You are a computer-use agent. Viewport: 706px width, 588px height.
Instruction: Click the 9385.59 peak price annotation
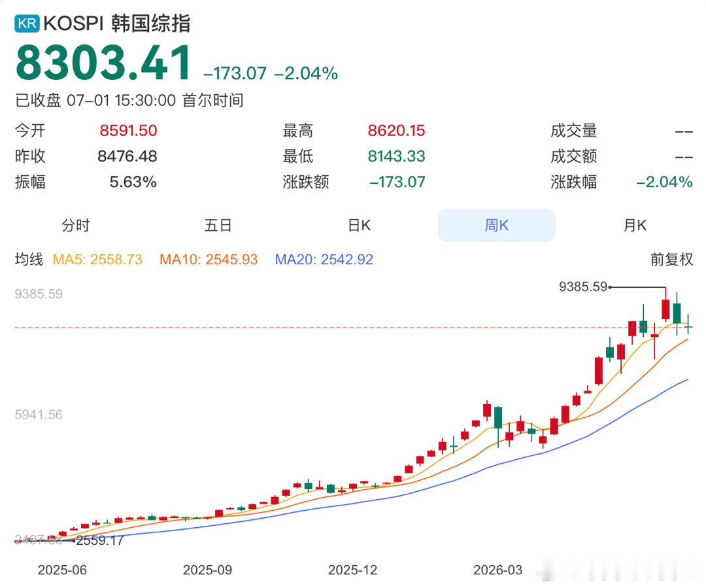point(583,286)
